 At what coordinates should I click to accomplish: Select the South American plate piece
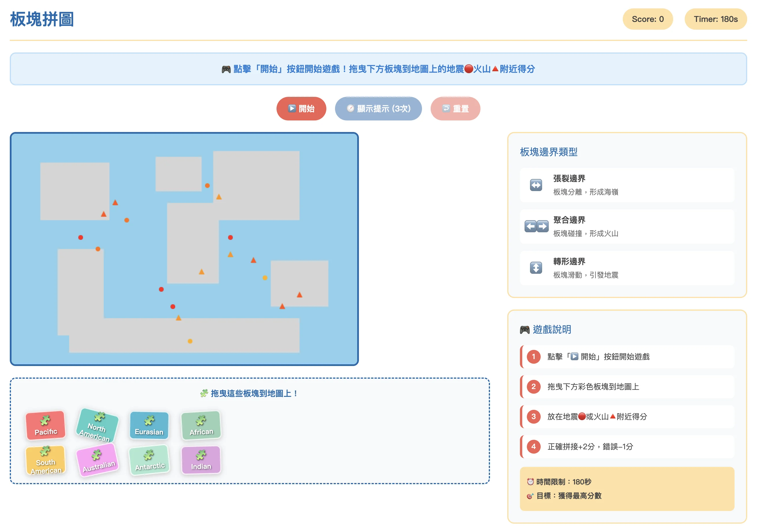point(46,461)
